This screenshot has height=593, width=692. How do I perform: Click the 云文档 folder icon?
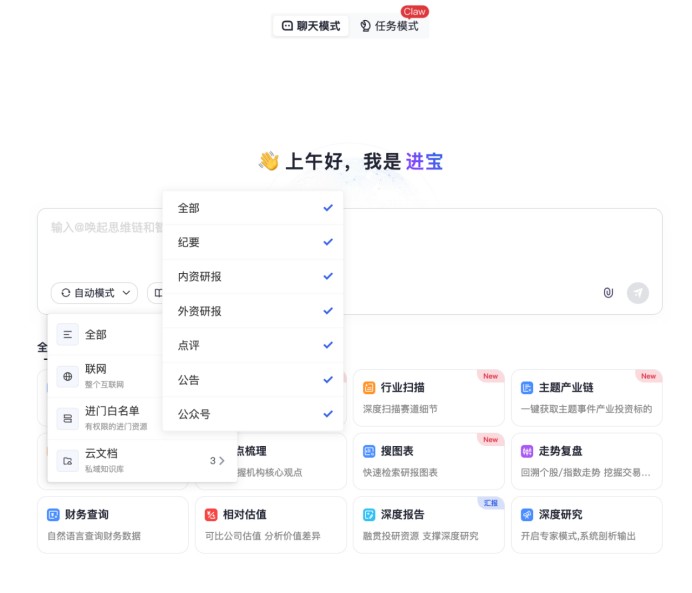coord(68,461)
